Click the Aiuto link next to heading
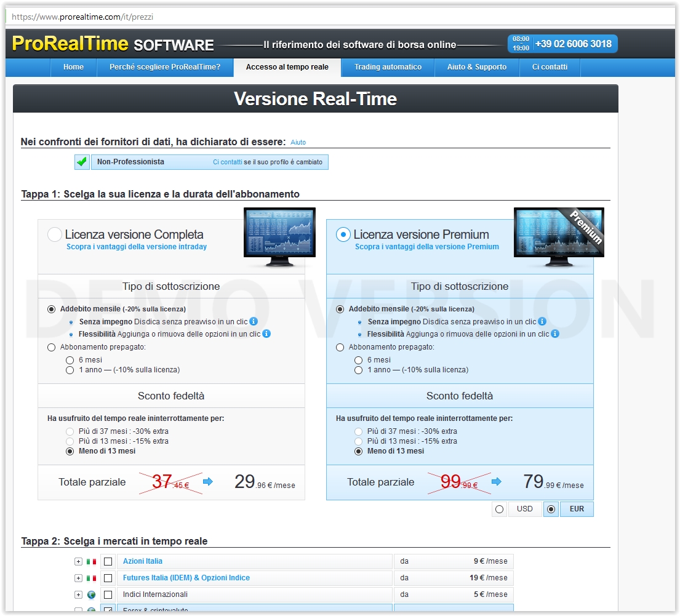This screenshot has width=680, height=616. [x=298, y=142]
